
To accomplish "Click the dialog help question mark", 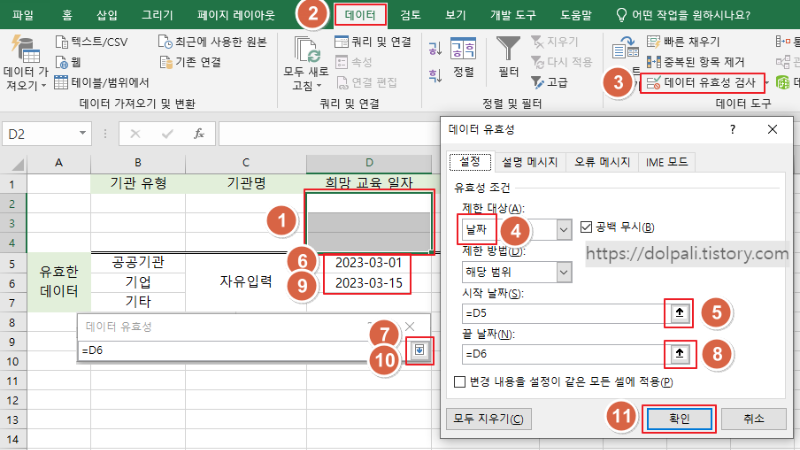I will coord(733,130).
